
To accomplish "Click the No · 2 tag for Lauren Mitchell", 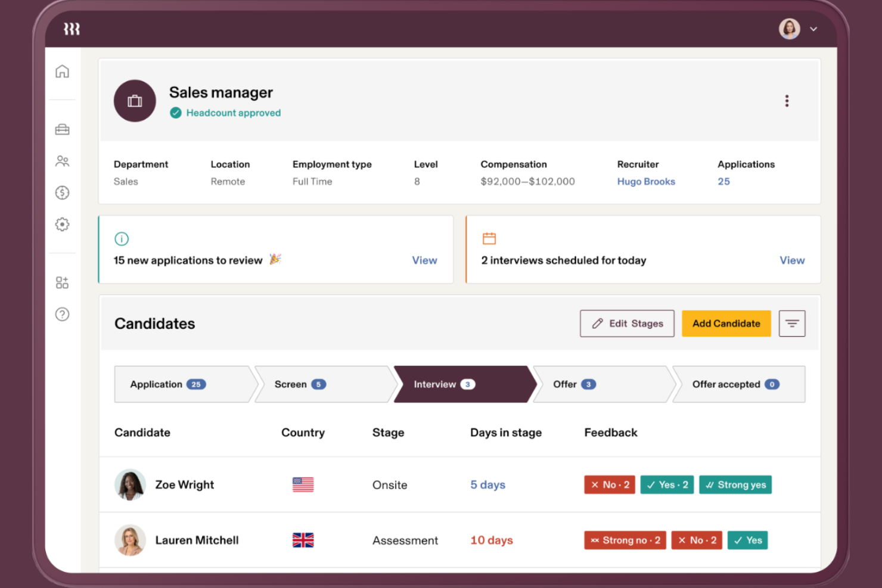I will pyautogui.click(x=697, y=540).
